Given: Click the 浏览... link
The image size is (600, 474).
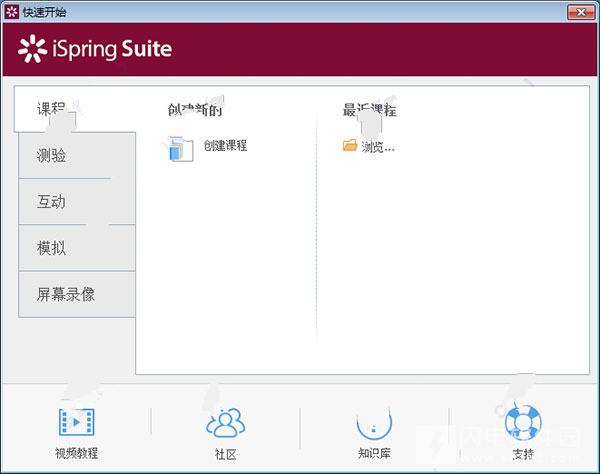Looking at the screenshot, I should click(378, 147).
